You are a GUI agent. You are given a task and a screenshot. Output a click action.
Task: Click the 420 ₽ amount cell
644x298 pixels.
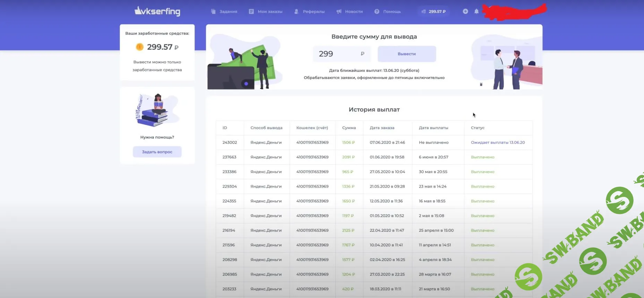click(x=348, y=289)
